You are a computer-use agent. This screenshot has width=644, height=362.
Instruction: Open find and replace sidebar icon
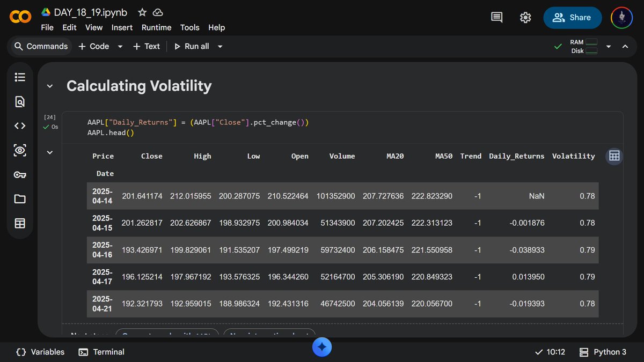click(x=20, y=102)
